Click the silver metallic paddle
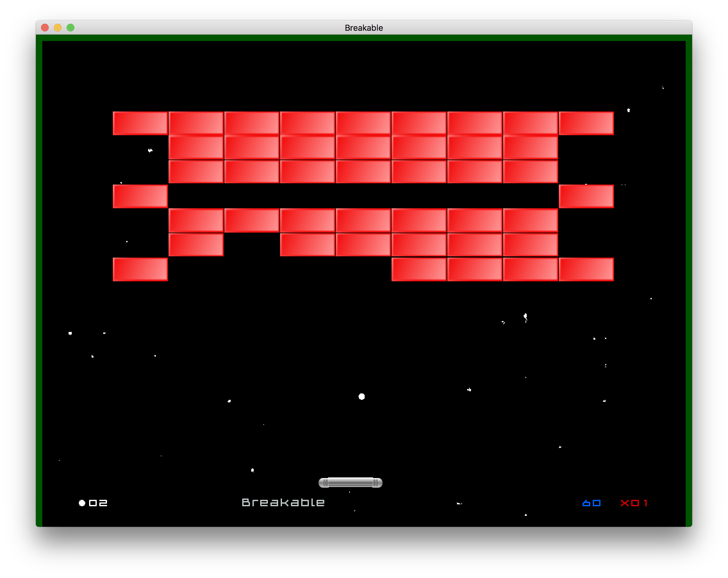728x578 pixels. [350, 483]
